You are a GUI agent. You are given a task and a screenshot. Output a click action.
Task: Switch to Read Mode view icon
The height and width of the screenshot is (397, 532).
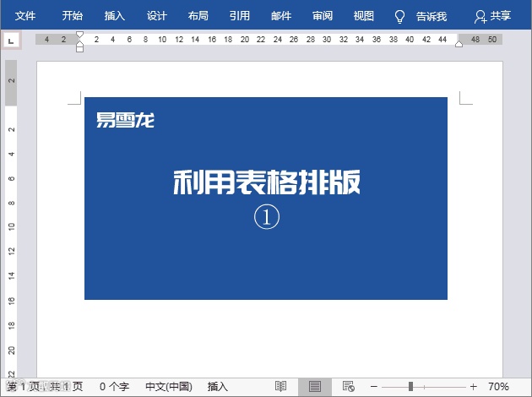pyautogui.click(x=281, y=387)
